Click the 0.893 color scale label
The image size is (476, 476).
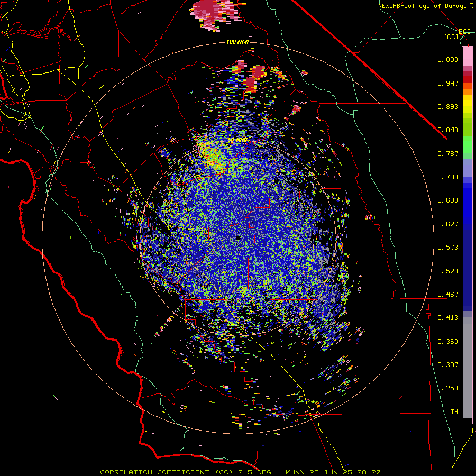click(x=448, y=106)
